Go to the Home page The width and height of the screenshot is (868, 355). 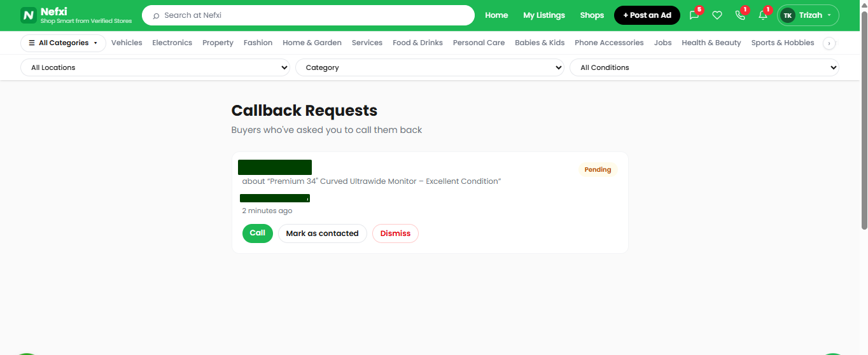tap(496, 15)
